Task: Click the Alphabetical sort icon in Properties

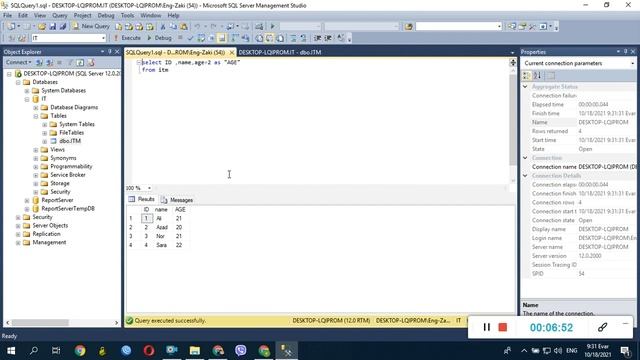Action: point(538,76)
